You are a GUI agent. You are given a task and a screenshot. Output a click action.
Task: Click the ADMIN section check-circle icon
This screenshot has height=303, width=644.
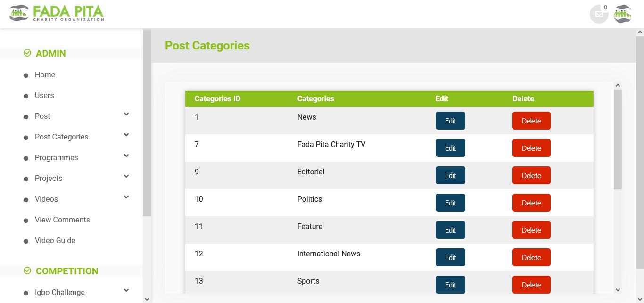(x=27, y=53)
